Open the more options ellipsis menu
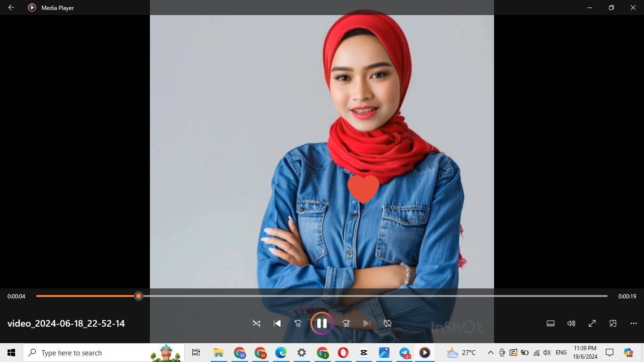The height and width of the screenshot is (362, 644). pos(634,323)
